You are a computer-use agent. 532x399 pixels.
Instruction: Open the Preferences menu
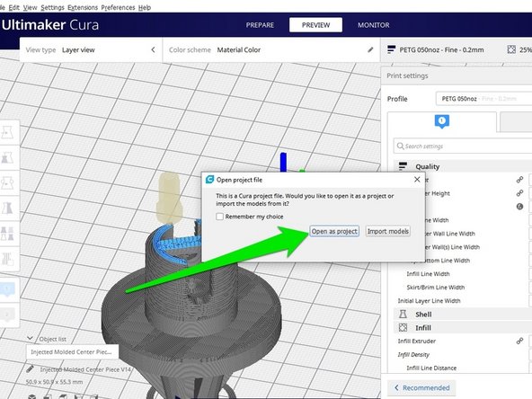[x=118, y=7]
